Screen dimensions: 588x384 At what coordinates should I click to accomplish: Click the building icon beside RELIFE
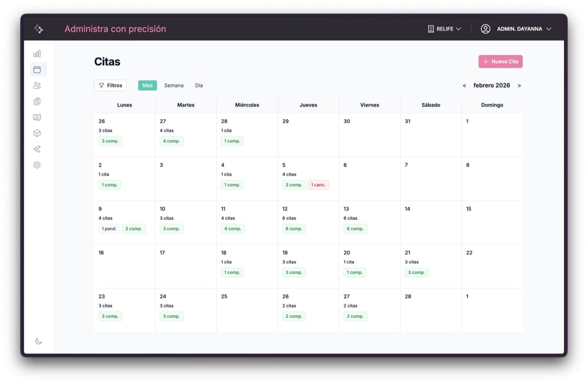click(x=431, y=29)
